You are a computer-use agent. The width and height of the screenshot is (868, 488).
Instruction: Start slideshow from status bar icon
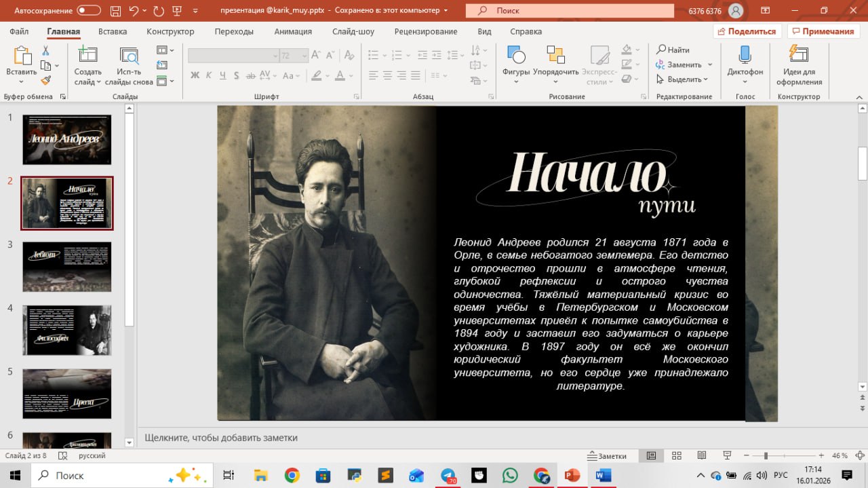click(x=727, y=455)
